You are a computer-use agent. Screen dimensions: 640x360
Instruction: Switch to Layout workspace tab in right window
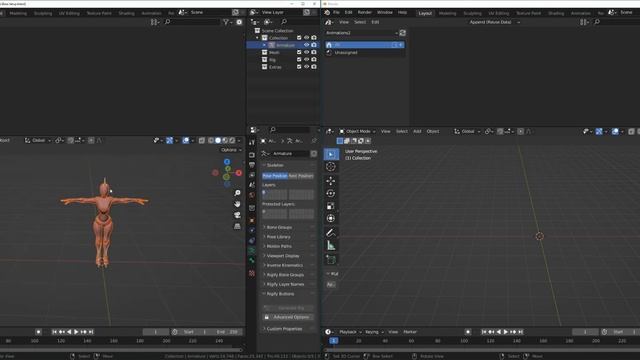(425, 13)
